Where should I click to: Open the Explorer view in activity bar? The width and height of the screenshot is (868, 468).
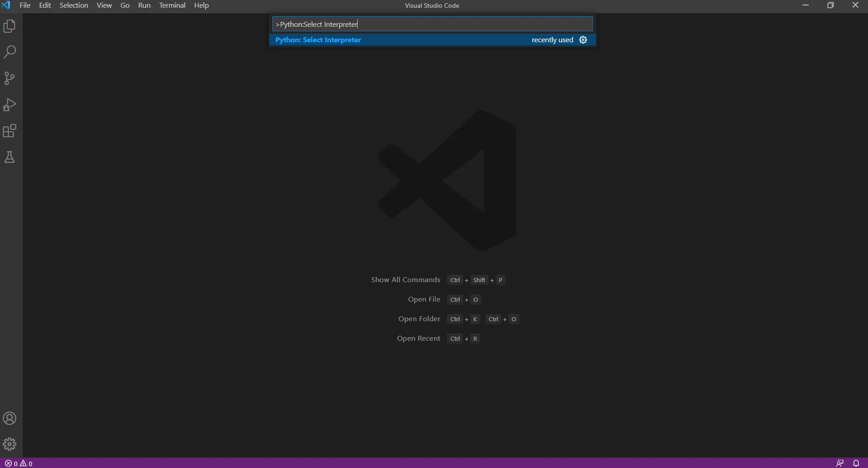[x=10, y=26]
